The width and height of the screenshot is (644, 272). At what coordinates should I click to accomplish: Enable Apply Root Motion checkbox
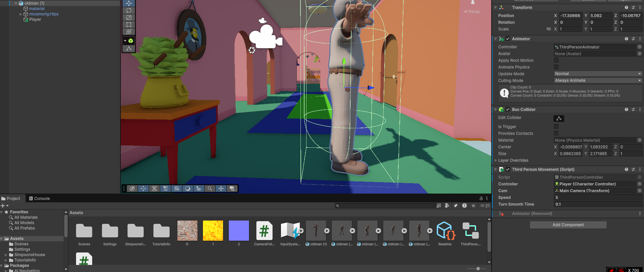click(556, 60)
